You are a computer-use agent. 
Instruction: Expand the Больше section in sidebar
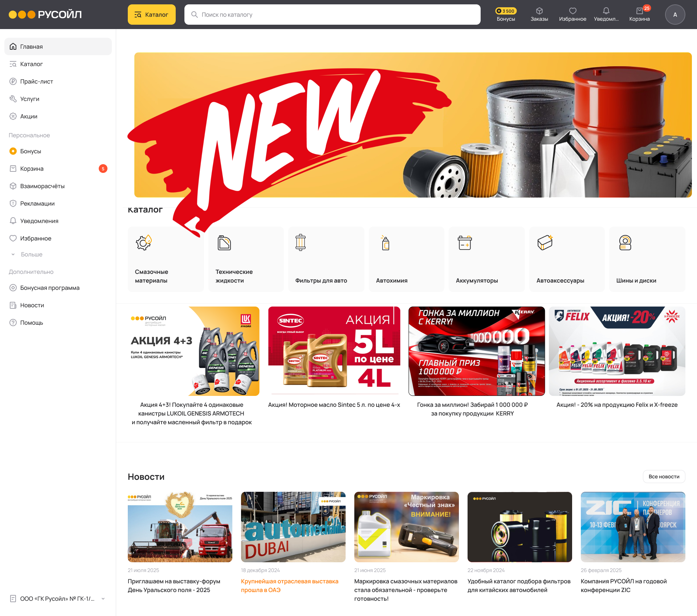[31, 254]
